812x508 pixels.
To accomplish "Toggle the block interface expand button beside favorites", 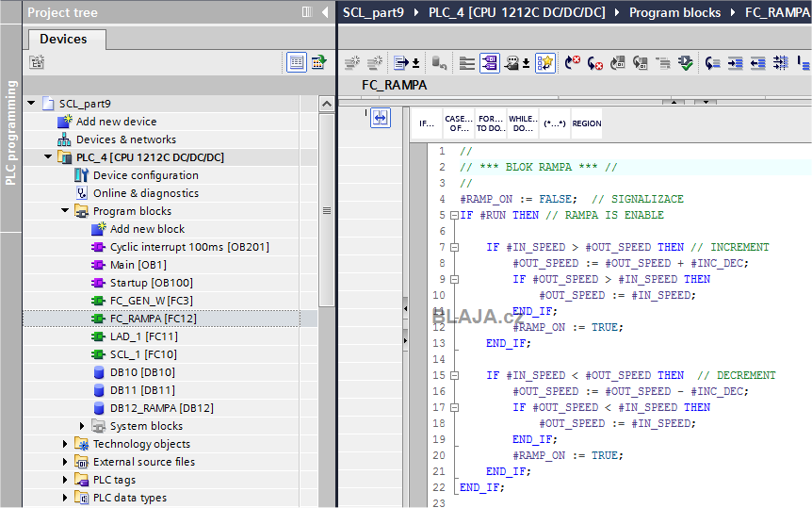I will (x=380, y=117).
